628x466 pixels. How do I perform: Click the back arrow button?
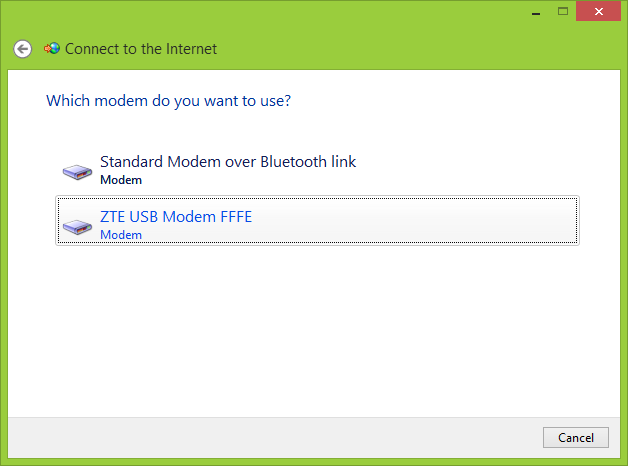[23, 49]
